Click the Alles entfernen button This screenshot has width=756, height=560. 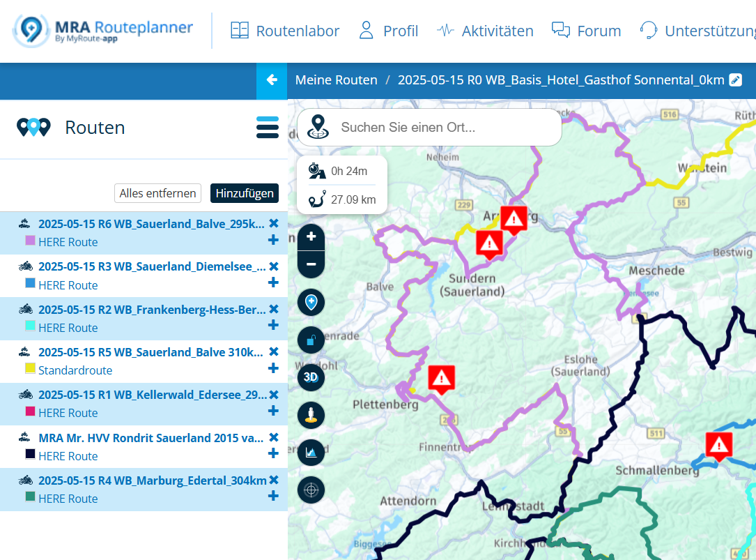tap(157, 193)
